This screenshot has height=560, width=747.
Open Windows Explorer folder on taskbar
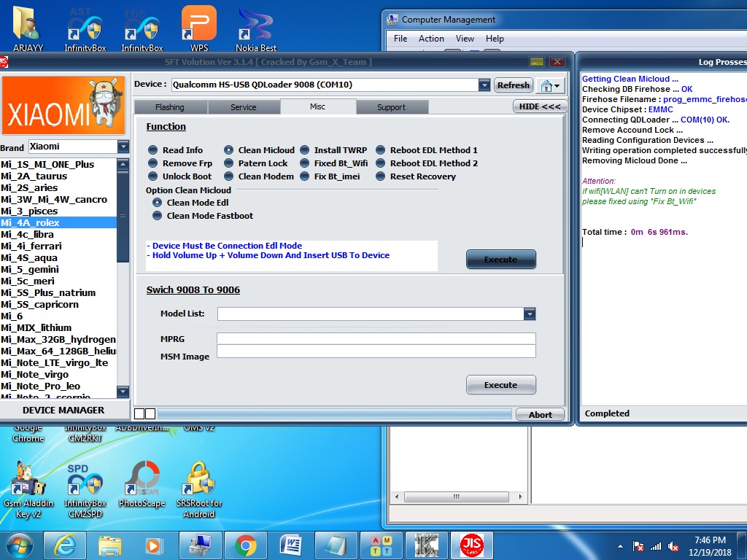[110, 545]
